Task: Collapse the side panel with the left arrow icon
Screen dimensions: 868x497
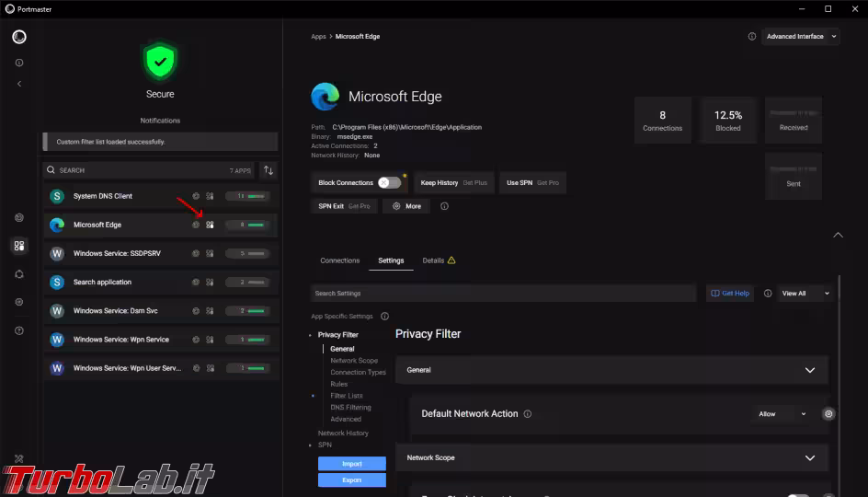Action: (19, 84)
